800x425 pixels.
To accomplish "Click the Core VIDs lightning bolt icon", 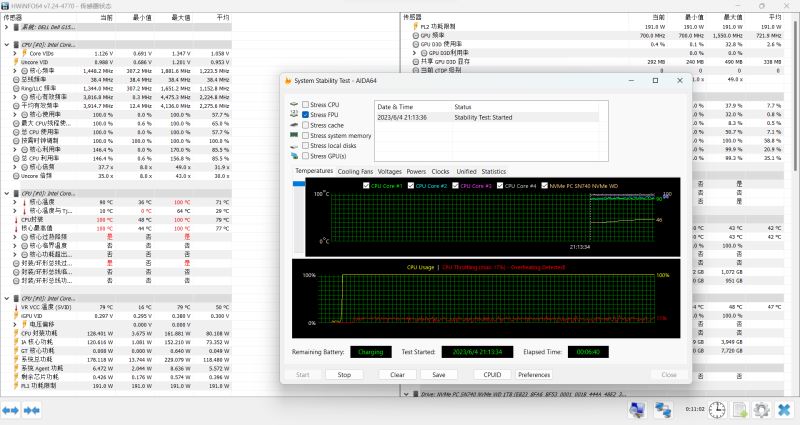I will pos(24,53).
